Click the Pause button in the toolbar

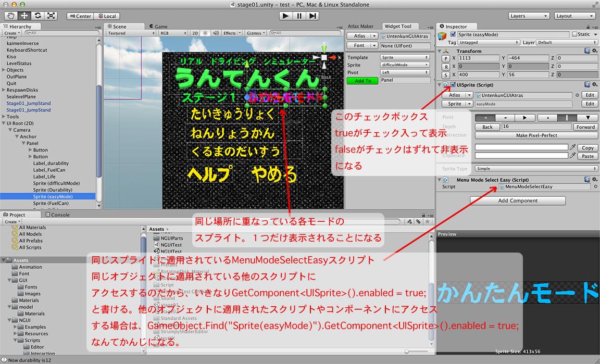pos(299,16)
